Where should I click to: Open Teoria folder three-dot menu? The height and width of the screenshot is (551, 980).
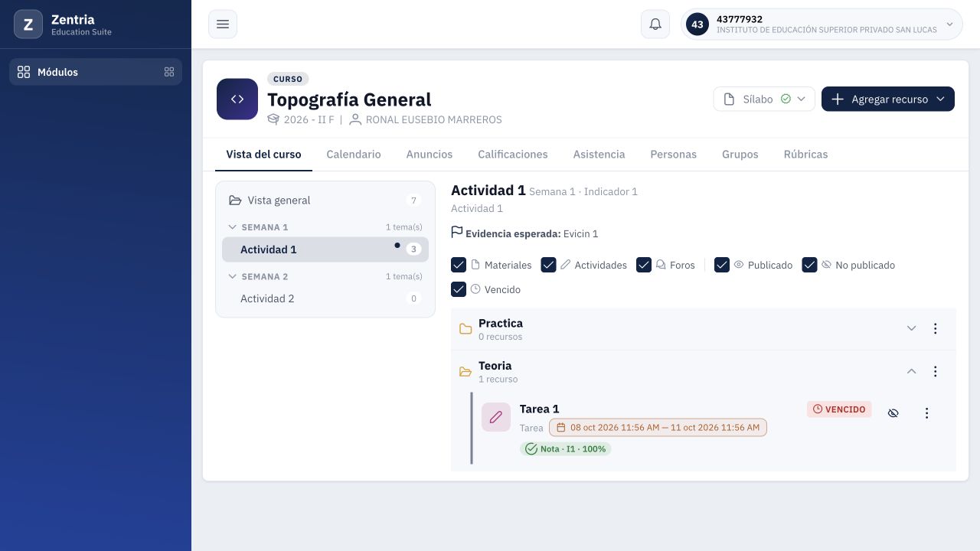pos(935,371)
